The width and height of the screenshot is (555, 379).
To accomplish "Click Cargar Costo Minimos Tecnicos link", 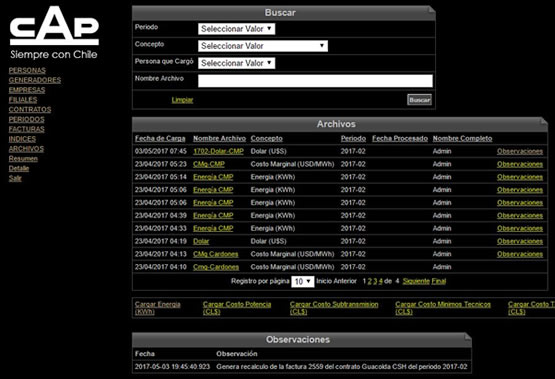I will [443, 308].
